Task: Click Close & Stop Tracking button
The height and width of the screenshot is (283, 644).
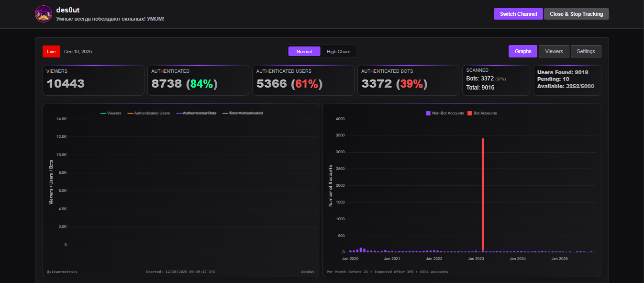Action: point(576,14)
